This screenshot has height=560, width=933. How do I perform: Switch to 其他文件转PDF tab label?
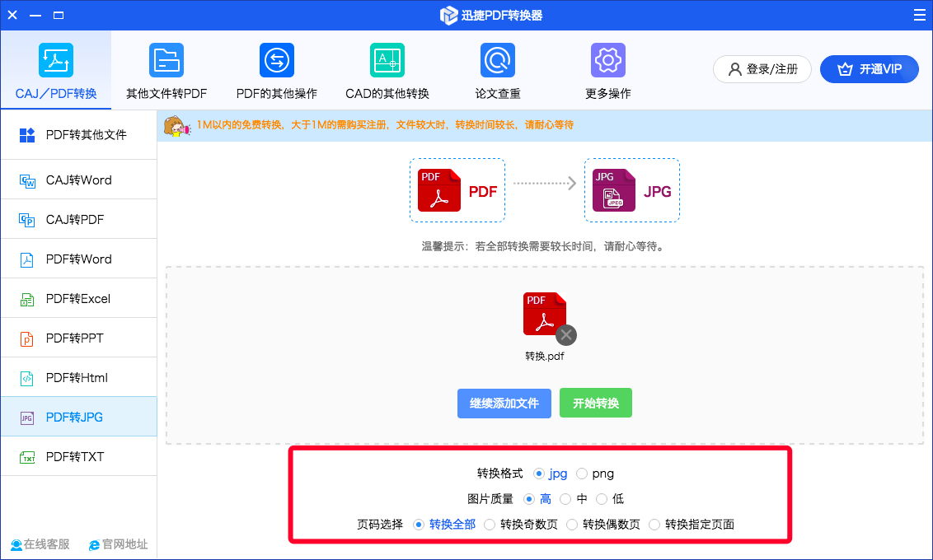pyautogui.click(x=166, y=94)
